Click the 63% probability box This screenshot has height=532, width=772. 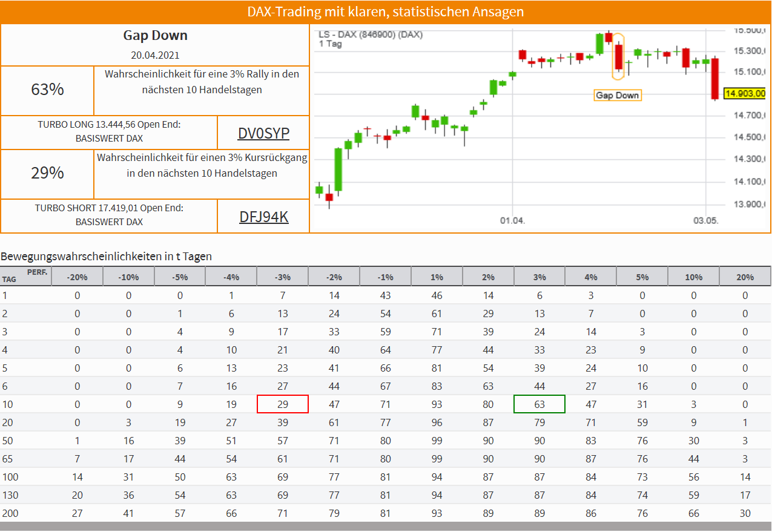coord(47,90)
